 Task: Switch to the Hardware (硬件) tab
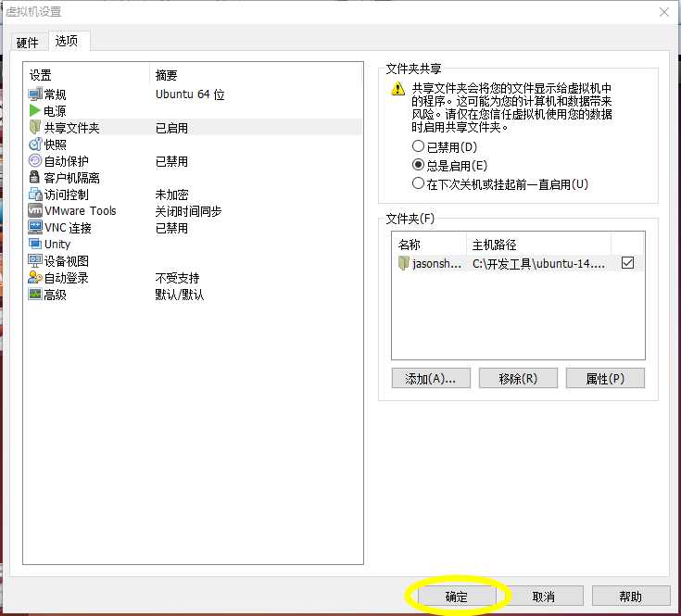(x=28, y=43)
